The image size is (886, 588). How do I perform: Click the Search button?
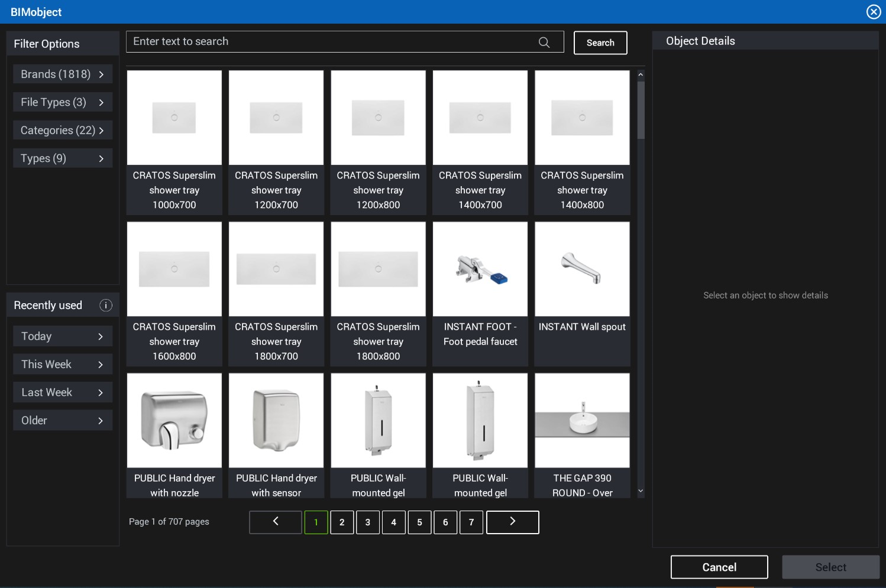(600, 43)
